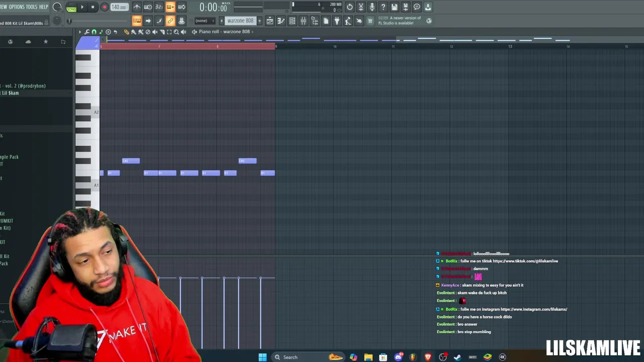Click the A2 piano key label
The image size is (644, 362).
point(96,112)
